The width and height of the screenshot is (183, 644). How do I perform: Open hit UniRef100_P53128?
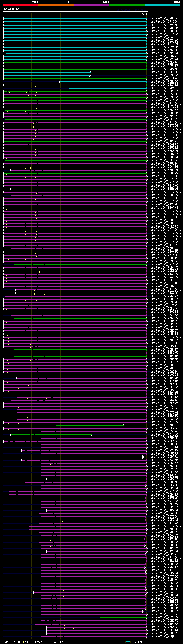click(x=164, y=419)
